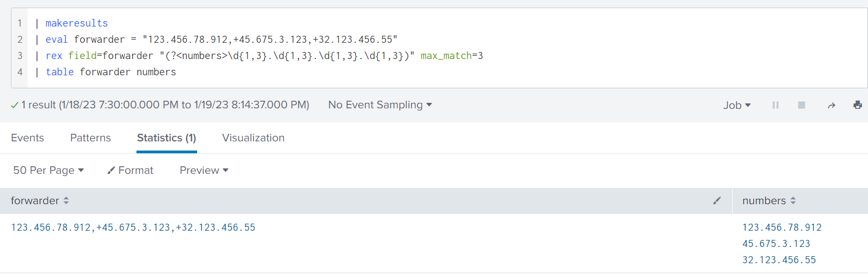Switch to the Events tab

tap(28, 138)
